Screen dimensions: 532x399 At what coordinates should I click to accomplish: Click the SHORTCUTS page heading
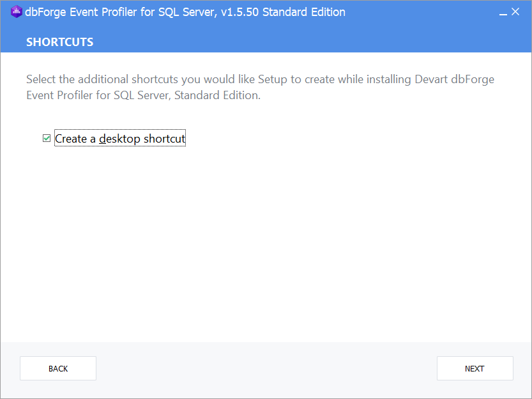coord(60,42)
